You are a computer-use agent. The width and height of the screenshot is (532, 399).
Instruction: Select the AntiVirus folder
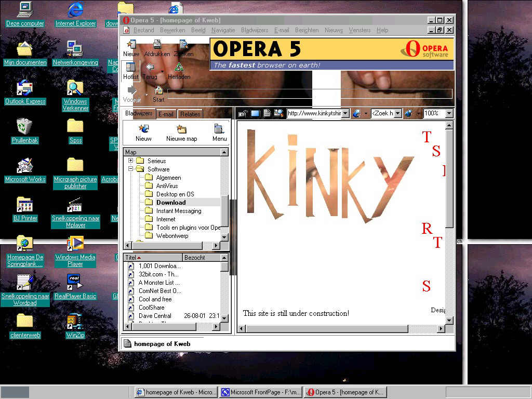(167, 186)
